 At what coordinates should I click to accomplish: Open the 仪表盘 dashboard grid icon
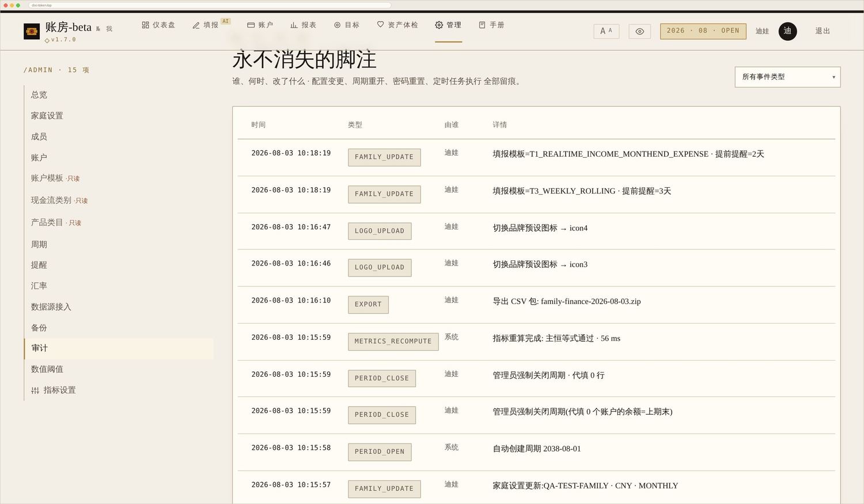click(x=145, y=25)
